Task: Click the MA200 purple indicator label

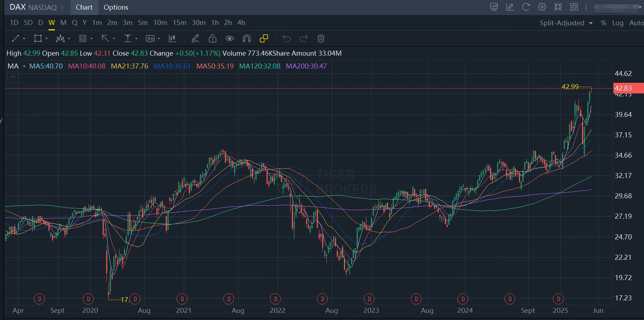Action: pyautogui.click(x=306, y=66)
